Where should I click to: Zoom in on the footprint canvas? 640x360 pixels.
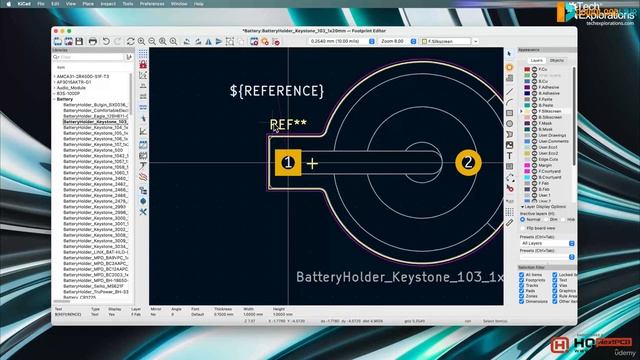tap(141, 41)
